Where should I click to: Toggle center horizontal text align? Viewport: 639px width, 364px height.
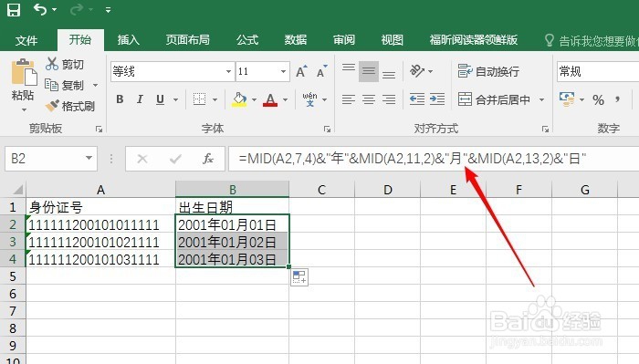coord(369,99)
